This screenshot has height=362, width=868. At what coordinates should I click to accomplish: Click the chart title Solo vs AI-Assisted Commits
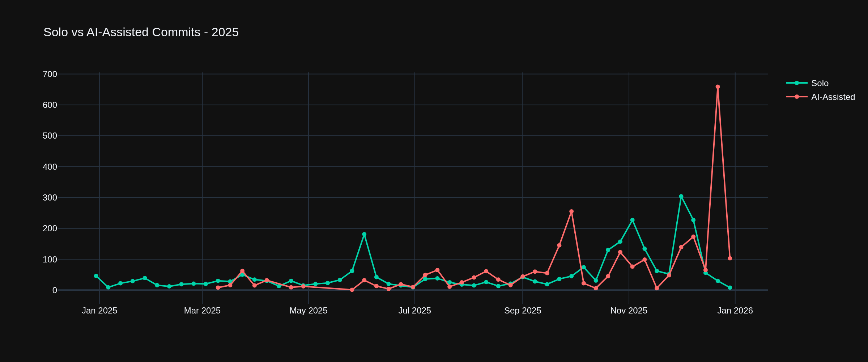[x=141, y=32]
